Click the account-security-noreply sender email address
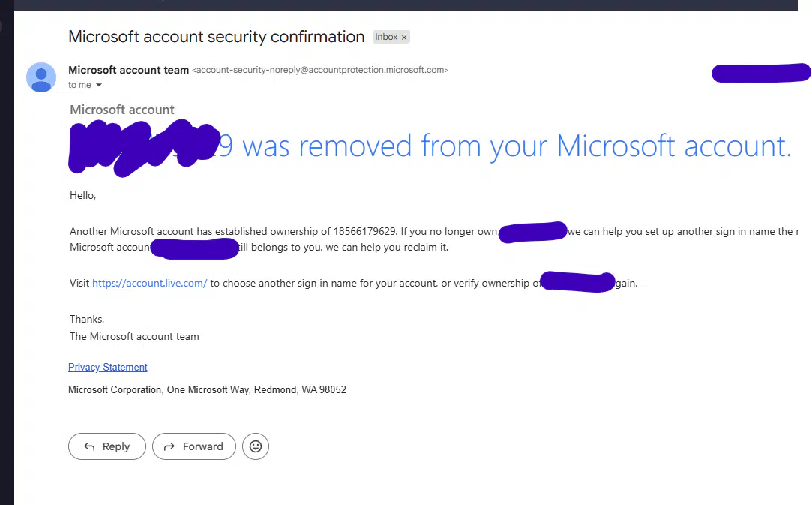812x505 pixels. pyautogui.click(x=320, y=70)
